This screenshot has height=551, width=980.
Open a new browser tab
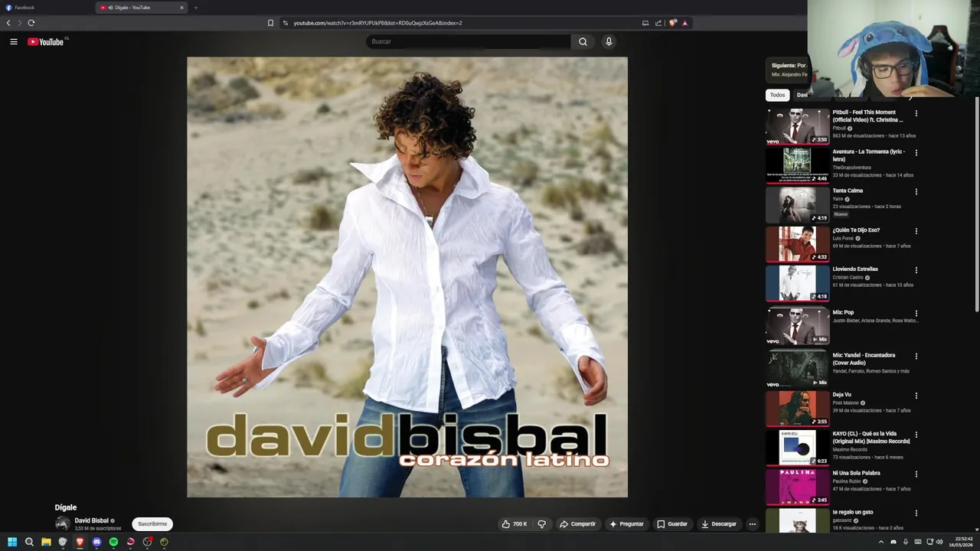(x=195, y=8)
